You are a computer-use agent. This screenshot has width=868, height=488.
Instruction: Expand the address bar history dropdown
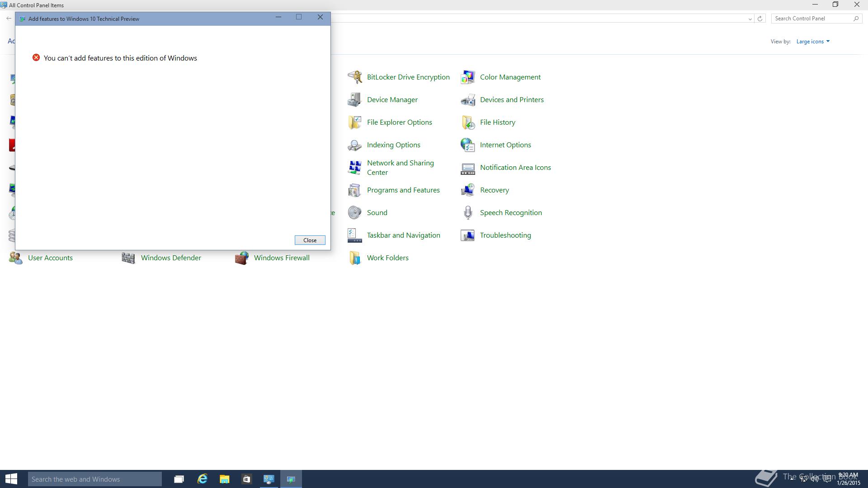pos(750,19)
